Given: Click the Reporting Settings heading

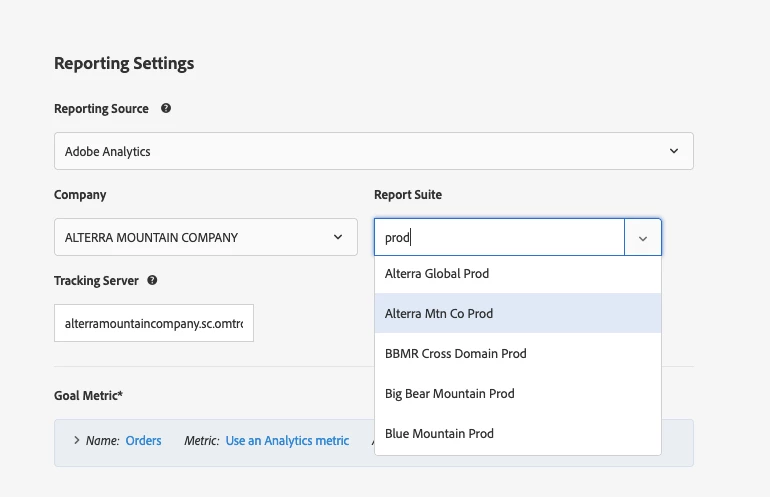Looking at the screenshot, I should pyautogui.click(x=124, y=63).
